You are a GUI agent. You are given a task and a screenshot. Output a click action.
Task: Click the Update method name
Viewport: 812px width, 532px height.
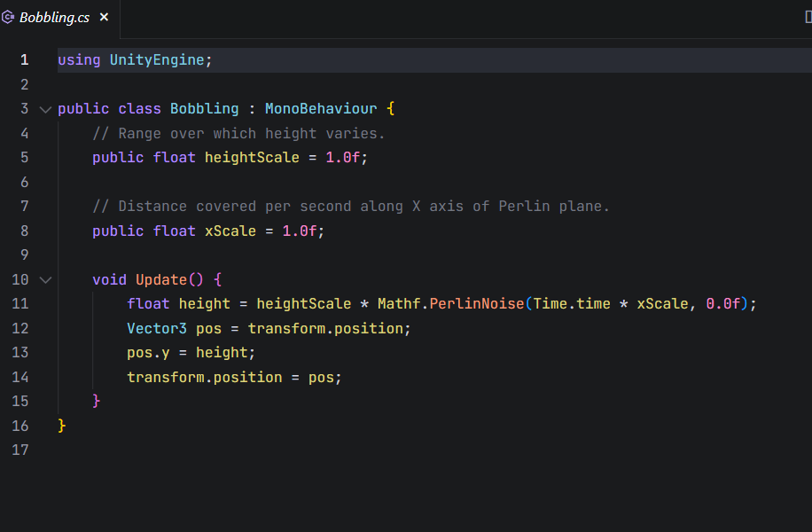point(161,279)
